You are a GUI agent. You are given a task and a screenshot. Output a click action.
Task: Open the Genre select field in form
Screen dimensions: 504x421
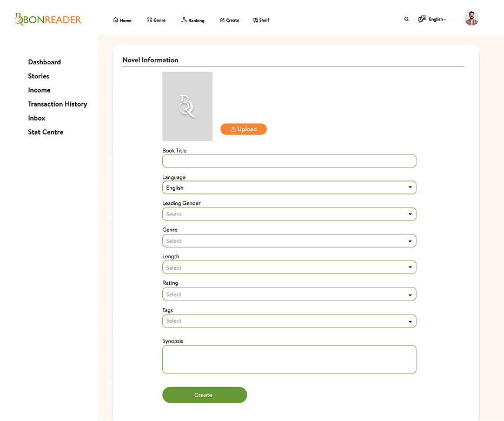point(289,241)
